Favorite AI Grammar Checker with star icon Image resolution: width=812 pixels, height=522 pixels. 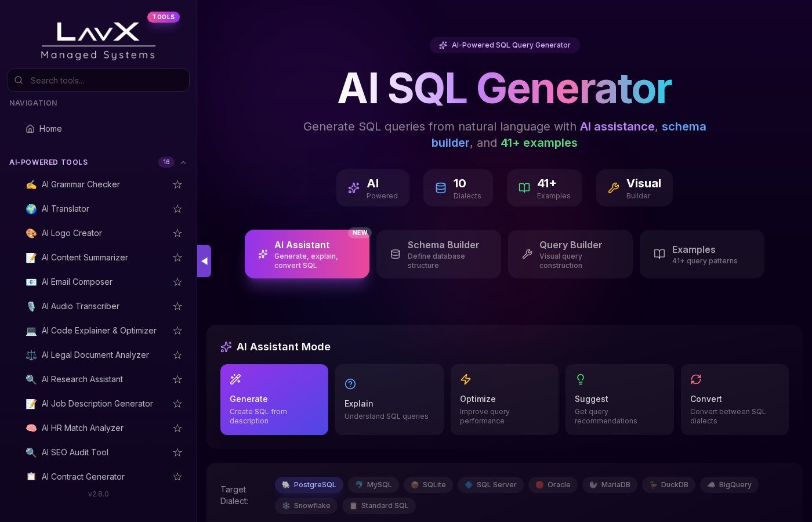177,184
